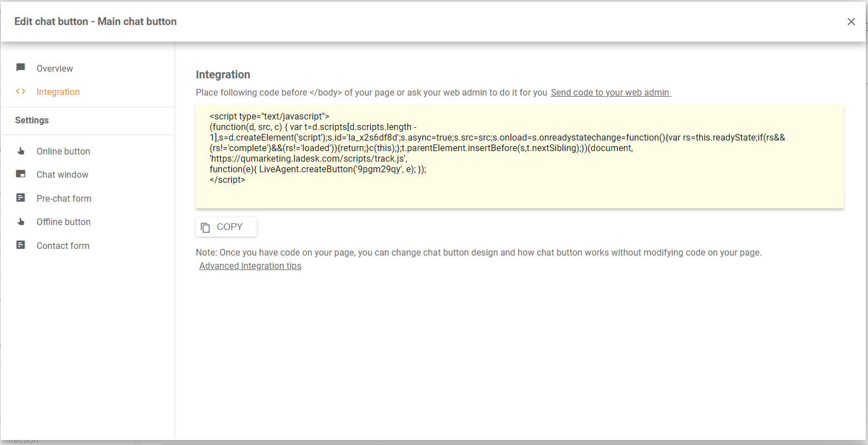868x445 pixels.
Task: Click Send code to your web admin link
Action: tap(611, 92)
